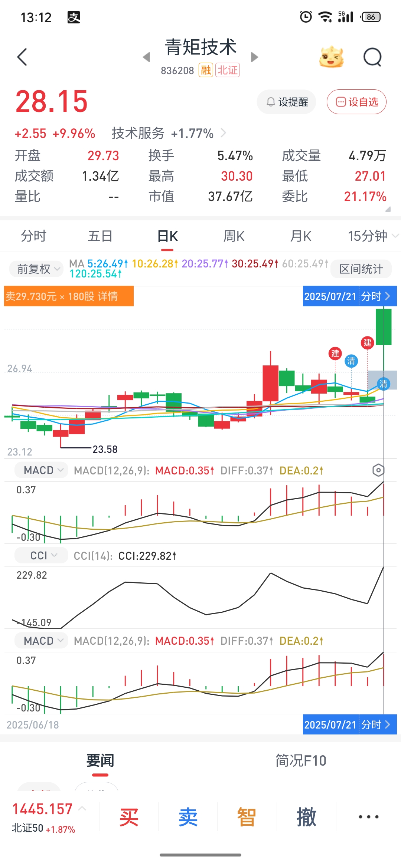Tap the blue 清 marker next to the first 建 marker
Screen dimensions: 401x868
[x=351, y=361]
